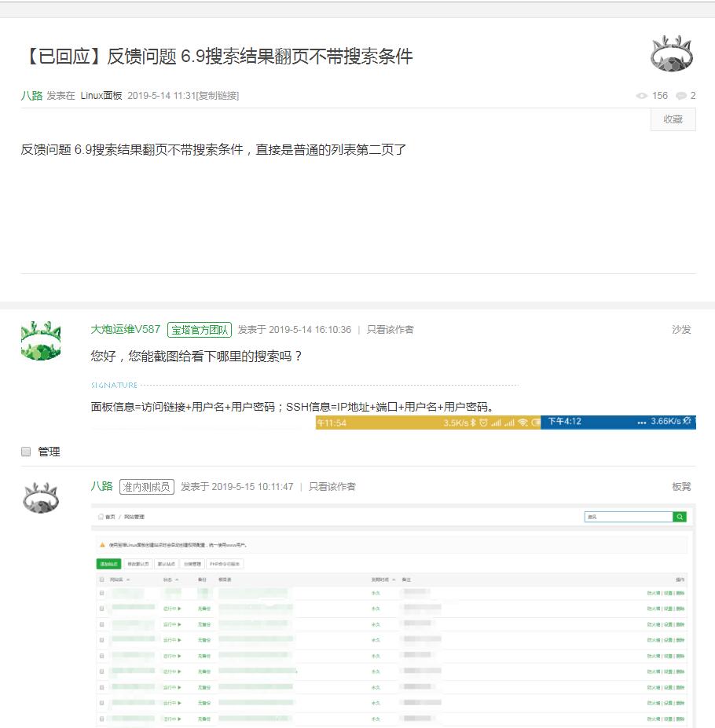Click the 板凳 floor label
This screenshot has height=728, width=715.
pos(681,487)
